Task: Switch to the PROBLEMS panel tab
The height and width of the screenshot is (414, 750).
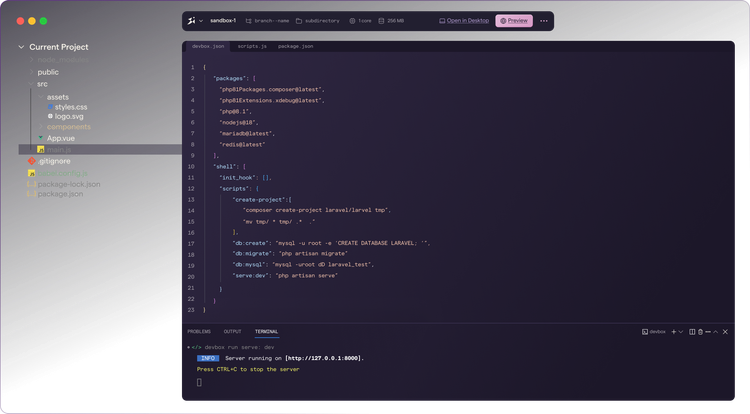Action: tap(199, 331)
